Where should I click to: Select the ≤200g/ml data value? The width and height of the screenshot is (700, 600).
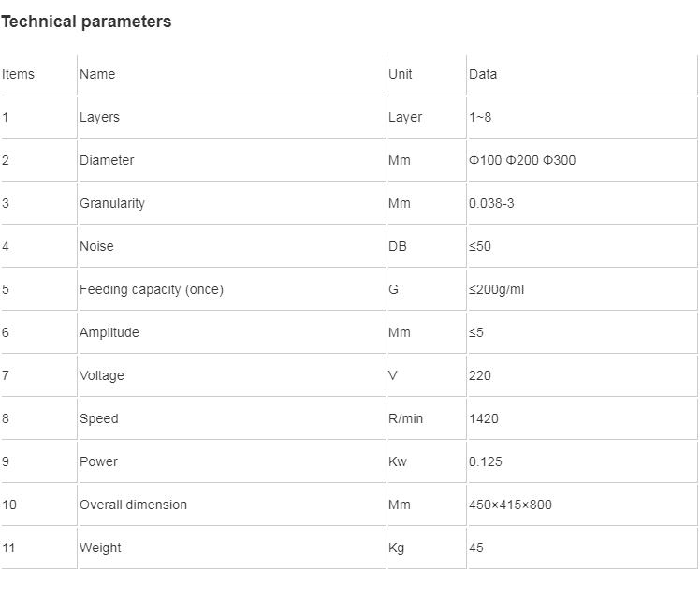pos(496,290)
